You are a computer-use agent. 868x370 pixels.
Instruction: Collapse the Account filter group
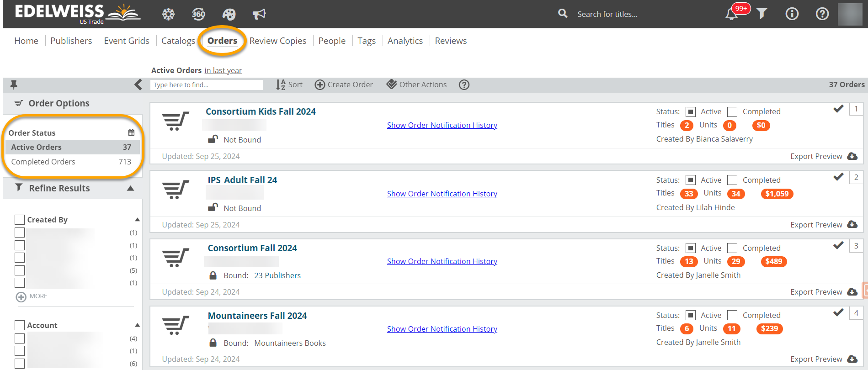click(x=137, y=325)
